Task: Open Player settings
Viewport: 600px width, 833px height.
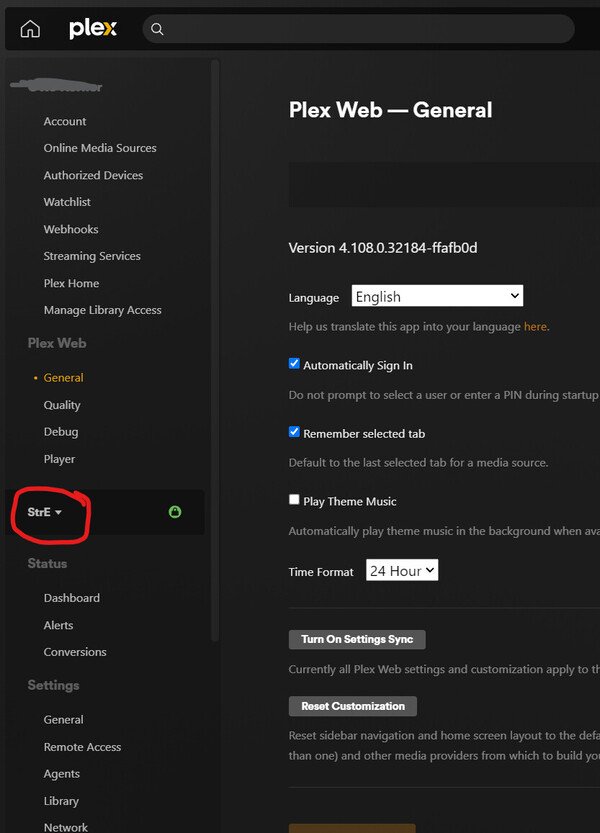Action: tap(59, 459)
